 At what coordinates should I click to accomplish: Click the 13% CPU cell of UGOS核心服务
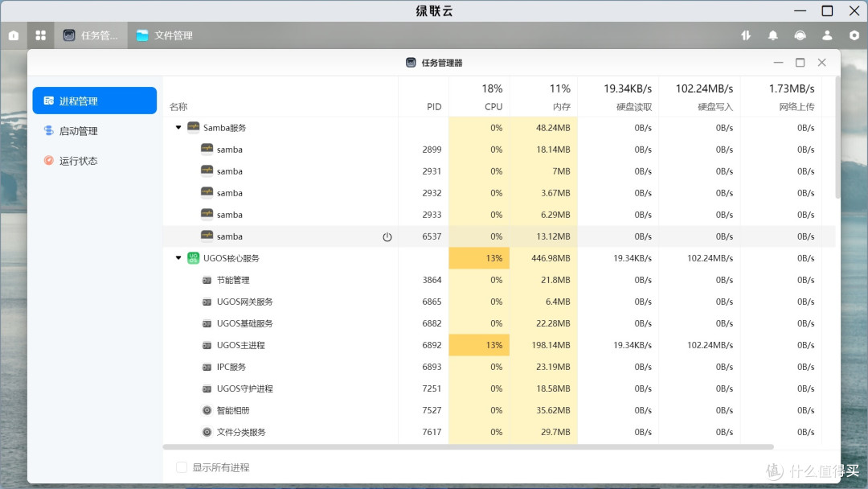click(479, 258)
